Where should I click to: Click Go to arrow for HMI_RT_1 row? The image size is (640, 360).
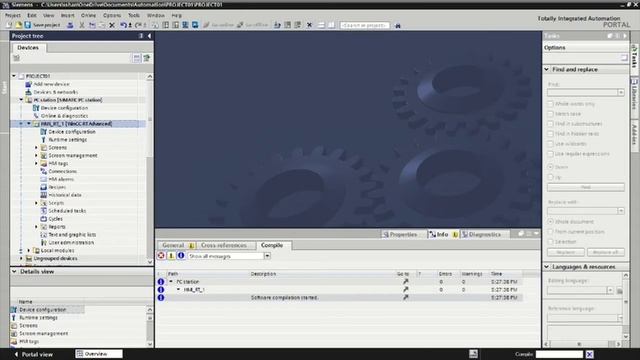[405, 289]
